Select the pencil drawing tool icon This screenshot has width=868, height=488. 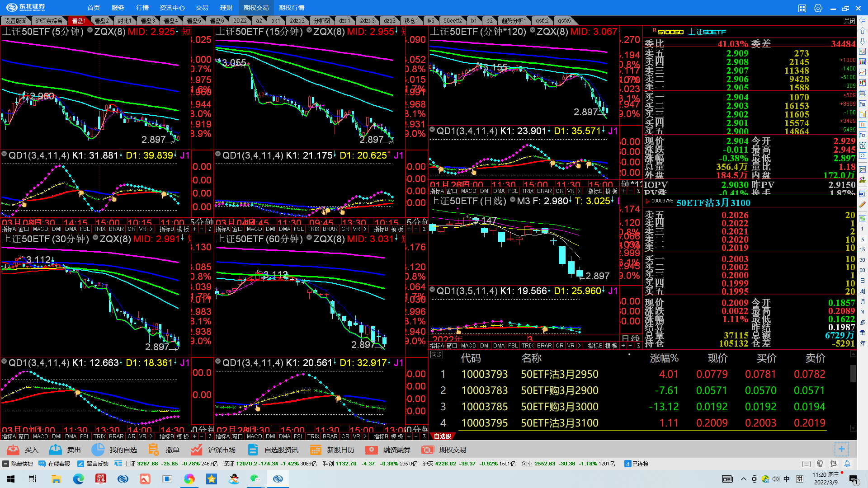click(863, 204)
